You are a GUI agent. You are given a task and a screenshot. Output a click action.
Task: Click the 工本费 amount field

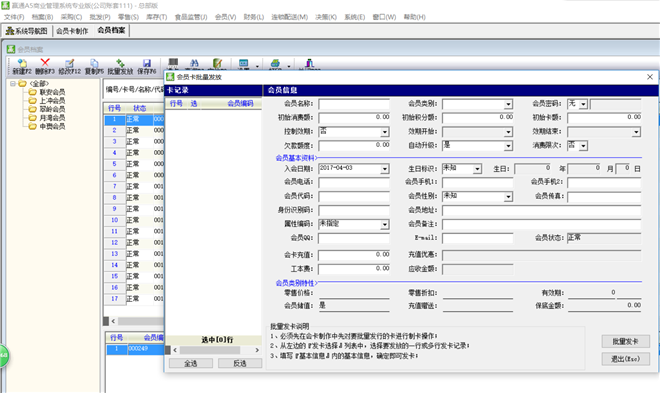click(x=354, y=269)
